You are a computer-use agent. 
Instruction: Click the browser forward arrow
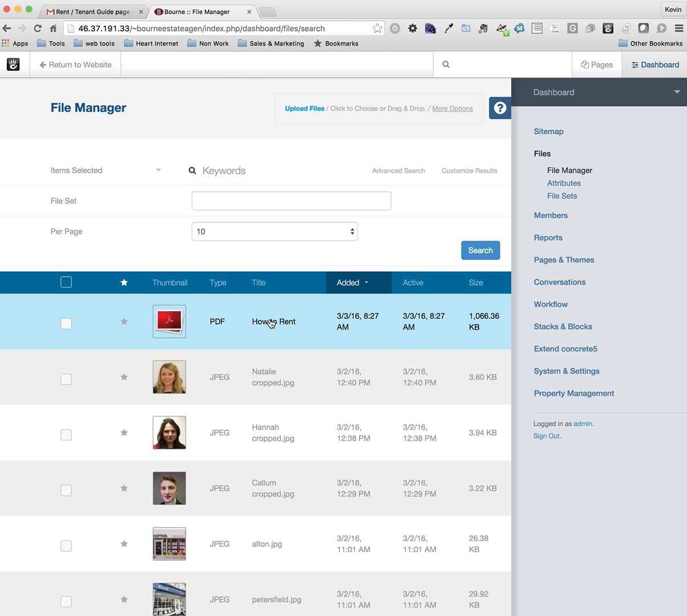click(22, 28)
